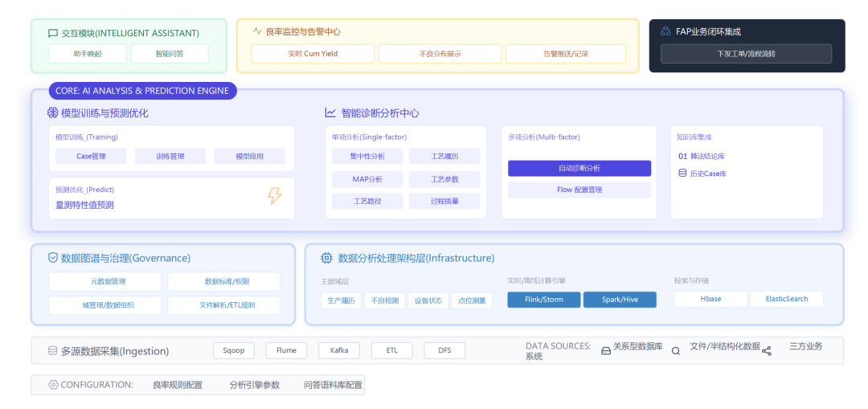Select the DFS chip
The image size is (868, 409).
444,350
